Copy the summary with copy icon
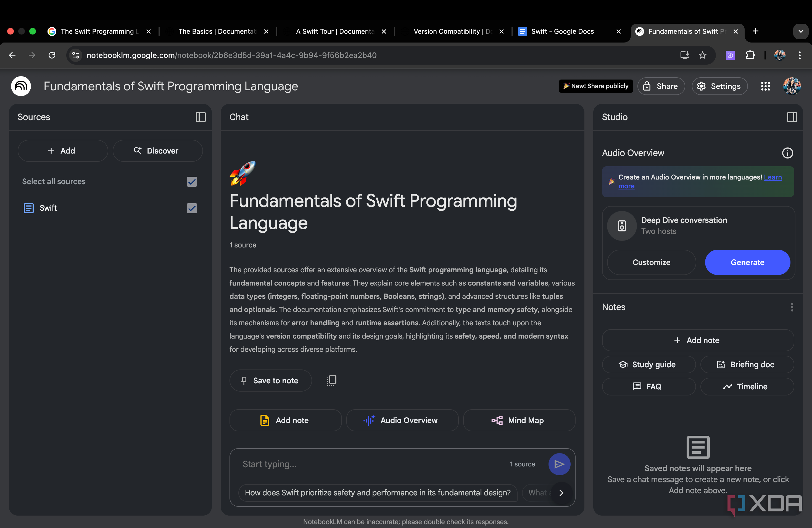This screenshot has height=528, width=812. (331, 380)
